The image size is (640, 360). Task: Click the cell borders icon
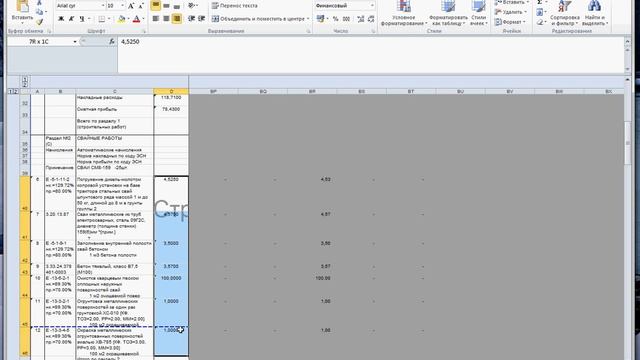(102, 19)
